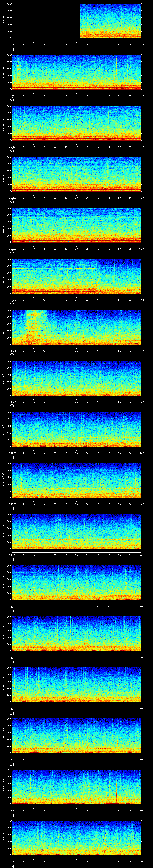Viewport: 153px width, 868px height.
Task: Open the spectrogram panel starting at 12:13:00
Action: pyautogui.click(x=77, y=480)
